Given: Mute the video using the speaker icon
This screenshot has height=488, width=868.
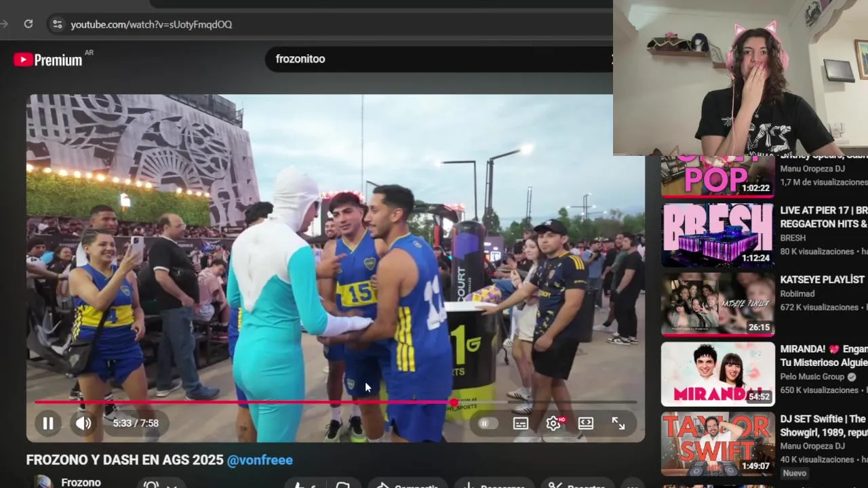Looking at the screenshot, I should click(x=83, y=424).
